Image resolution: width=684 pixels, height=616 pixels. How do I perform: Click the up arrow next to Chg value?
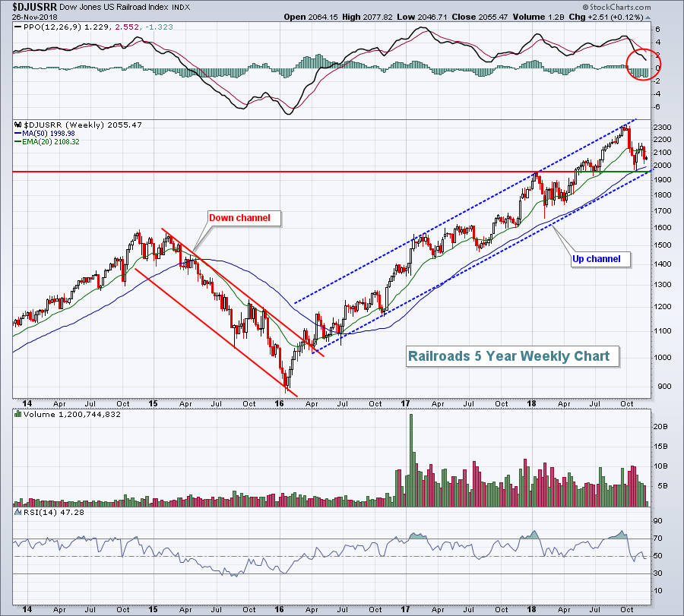point(648,17)
